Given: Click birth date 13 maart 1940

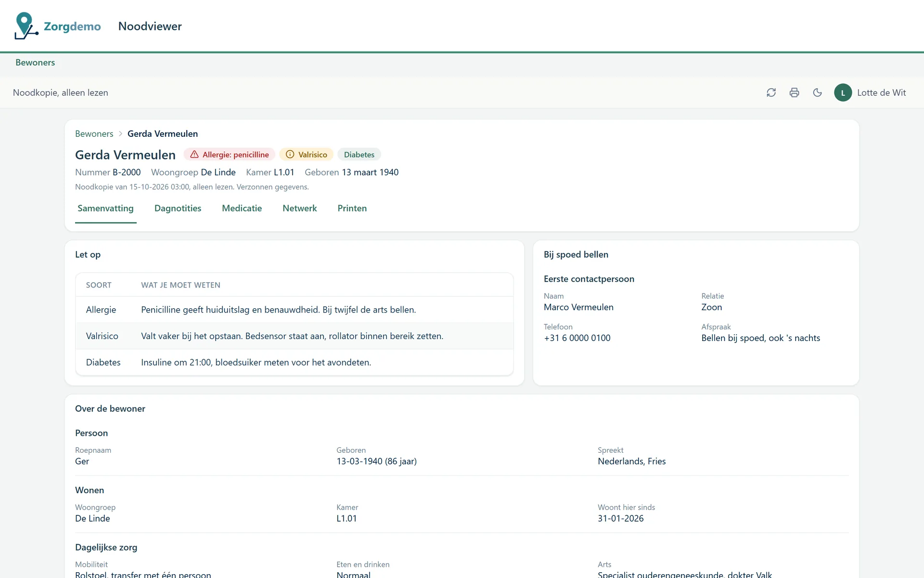Looking at the screenshot, I should click(x=370, y=172).
